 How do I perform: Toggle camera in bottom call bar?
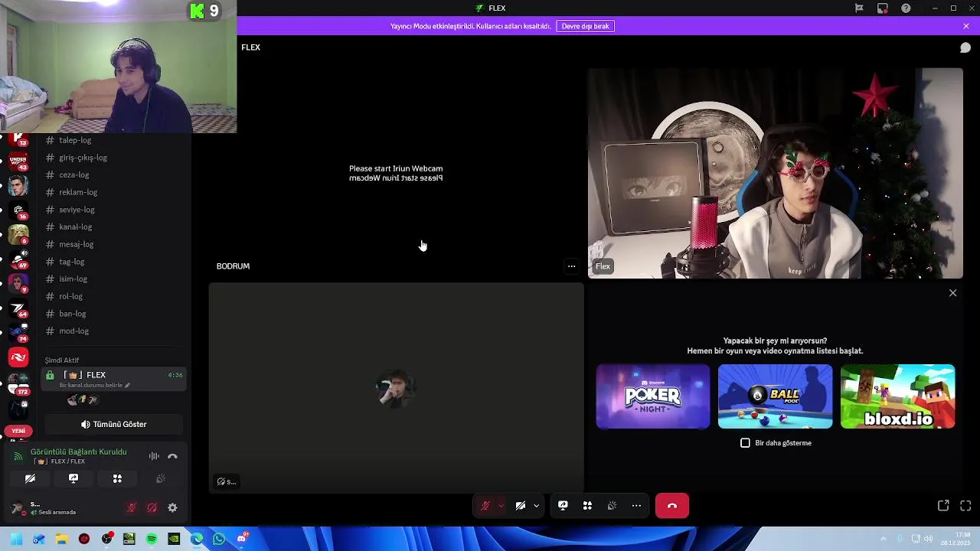coord(521,506)
